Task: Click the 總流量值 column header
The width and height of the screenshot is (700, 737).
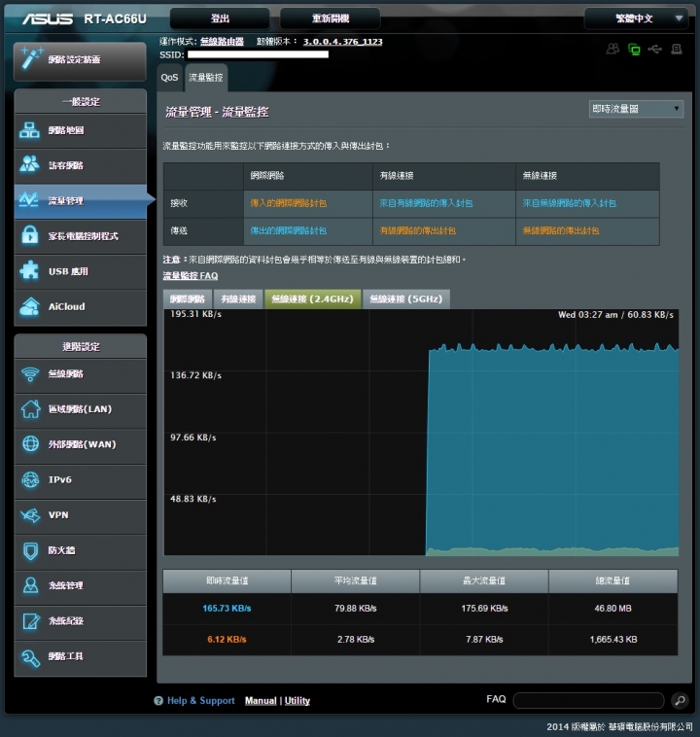Action: click(613, 581)
